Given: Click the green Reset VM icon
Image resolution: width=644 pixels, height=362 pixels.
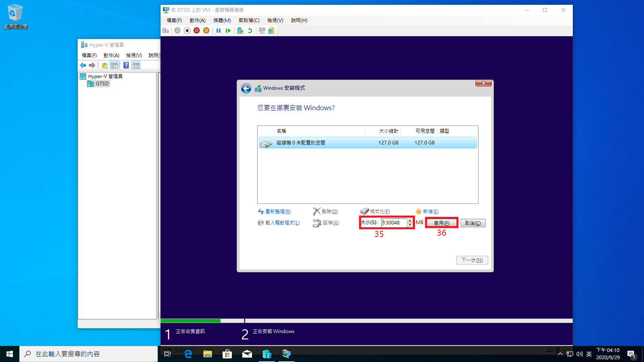Looking at the screenshot, I should click(228, 31).
